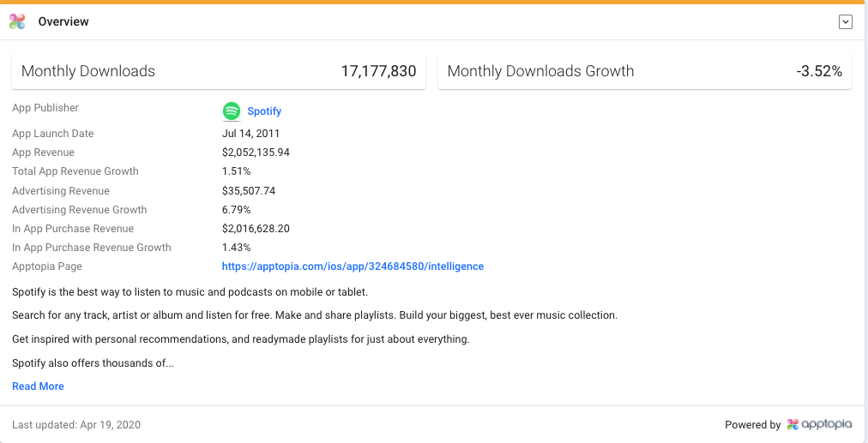Click the App Publisher label
This screenshot has height=443, width=868.
pos(45,108)
